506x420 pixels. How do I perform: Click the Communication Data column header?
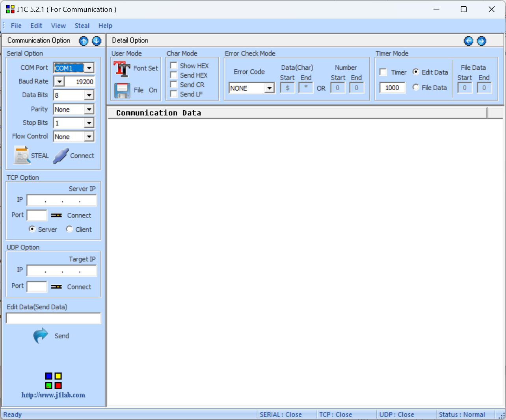[298, 113]
